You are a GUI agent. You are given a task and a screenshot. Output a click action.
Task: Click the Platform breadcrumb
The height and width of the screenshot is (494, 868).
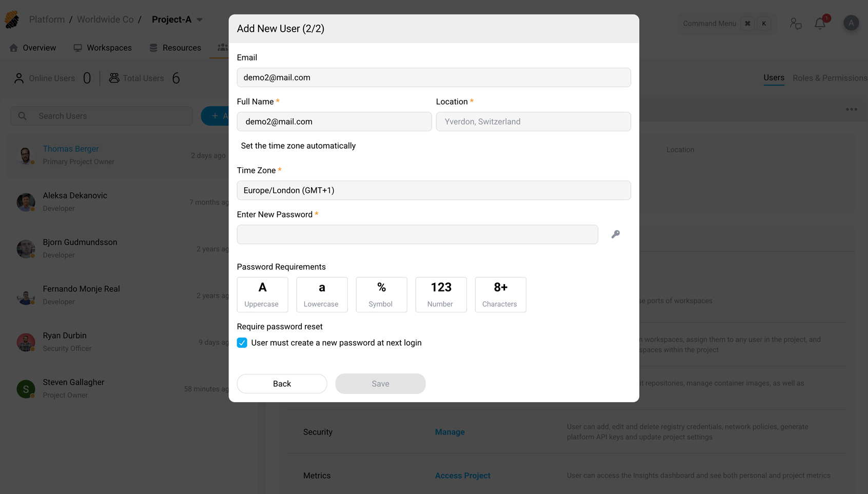tap(47, 19)
